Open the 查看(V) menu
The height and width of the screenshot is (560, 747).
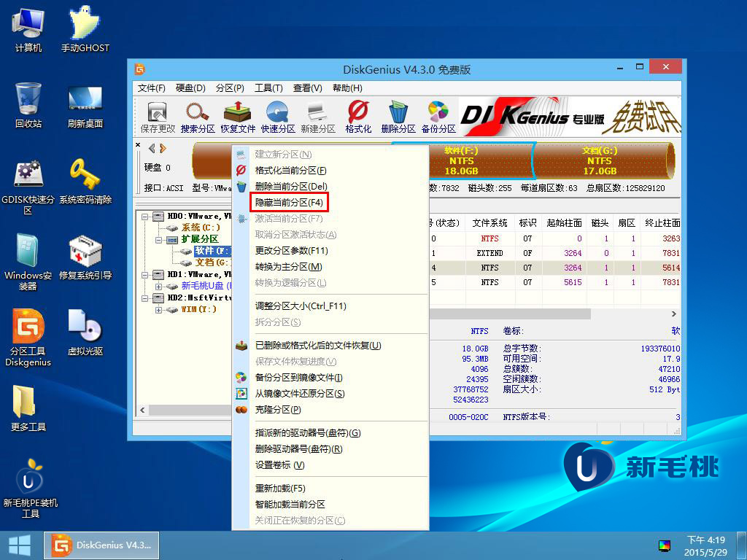(x=307, y=88)
